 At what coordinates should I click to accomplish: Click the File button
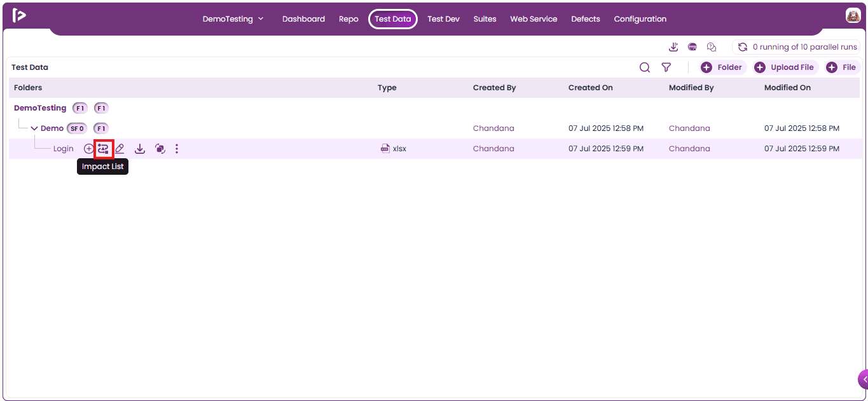coord(843,67)
